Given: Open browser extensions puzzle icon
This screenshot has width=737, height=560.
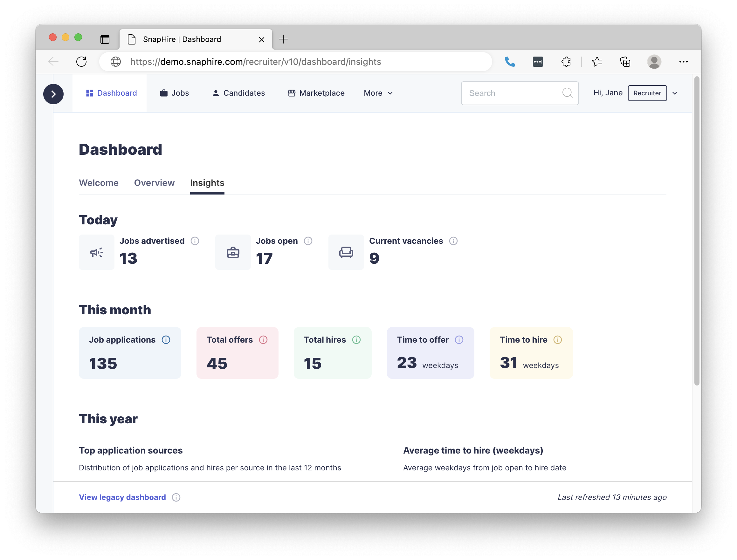Looking at the screenshot, I should 566,62.
